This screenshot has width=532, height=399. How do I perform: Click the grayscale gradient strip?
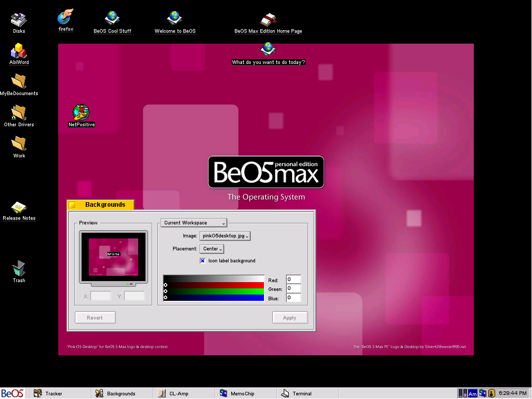[214, 278]
